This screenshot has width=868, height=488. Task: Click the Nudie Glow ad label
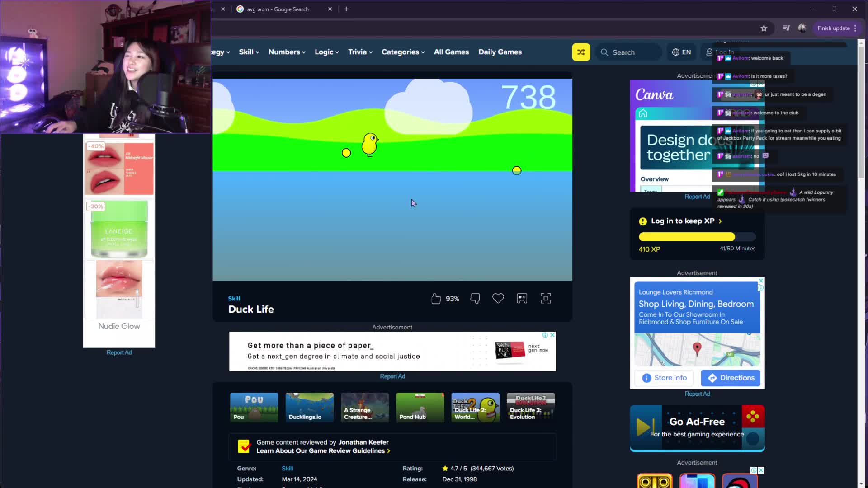119,326
